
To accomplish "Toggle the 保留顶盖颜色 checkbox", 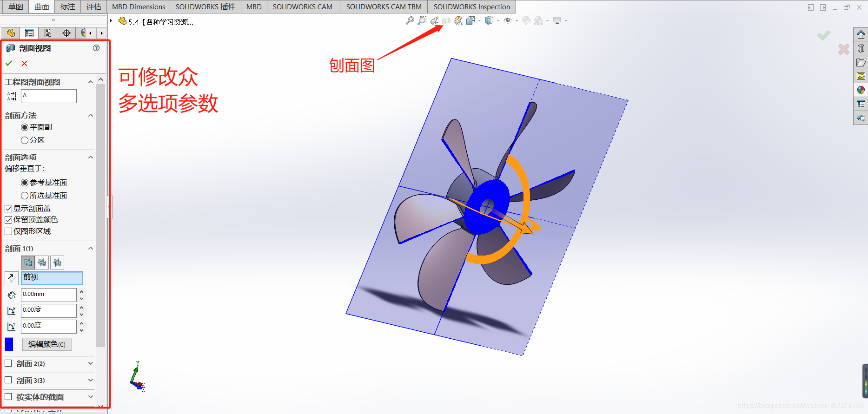I will pyautogui.click(x=8, y=220).
